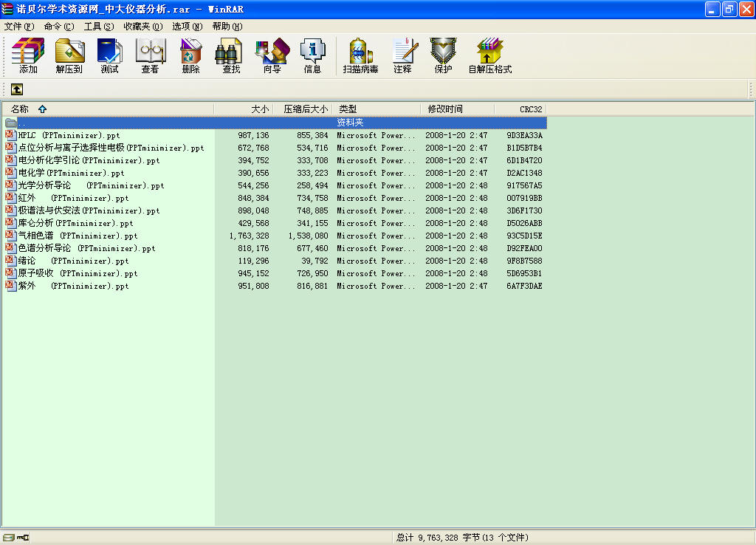Sort by CRC32 column header

520,109
